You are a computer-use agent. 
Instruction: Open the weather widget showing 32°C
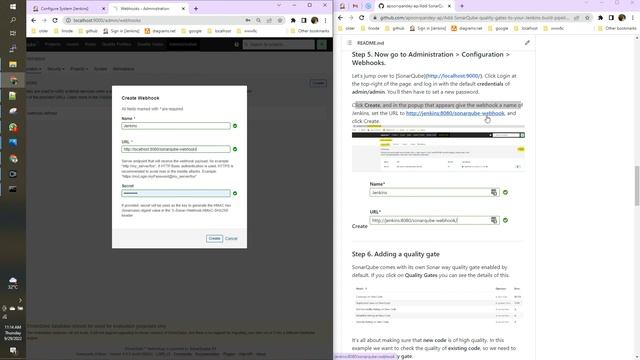coord(13,283)
